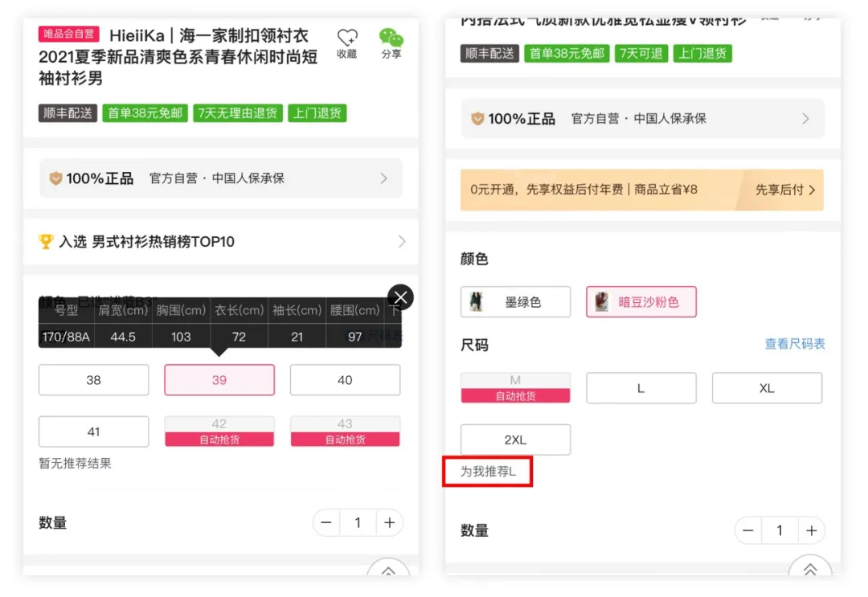Select size XL
868x597 pixels.
(767, 388)
